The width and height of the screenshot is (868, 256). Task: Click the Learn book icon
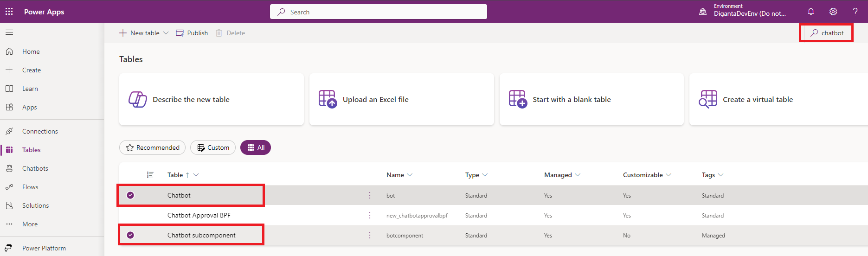(9, 89)
